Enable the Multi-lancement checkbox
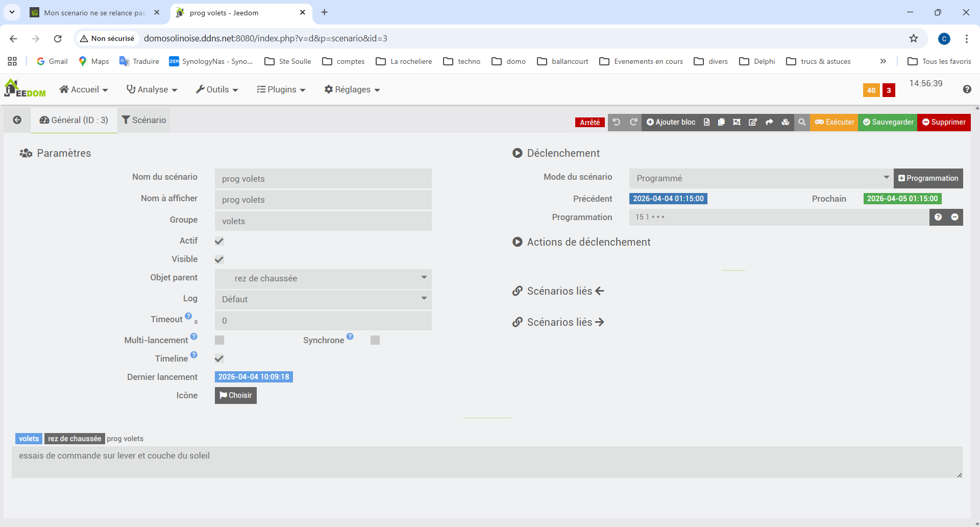The height and width of the screenshot is (527, 980). [219, 340]
